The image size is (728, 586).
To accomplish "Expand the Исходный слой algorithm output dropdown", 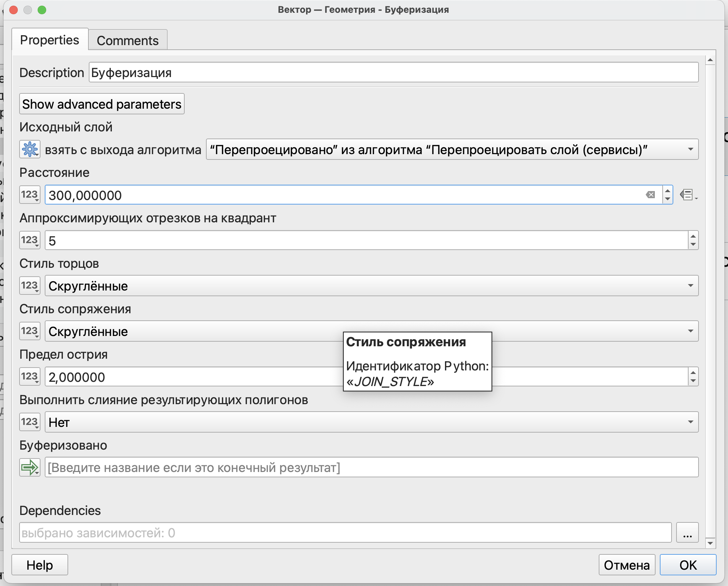I will [690, 149].
